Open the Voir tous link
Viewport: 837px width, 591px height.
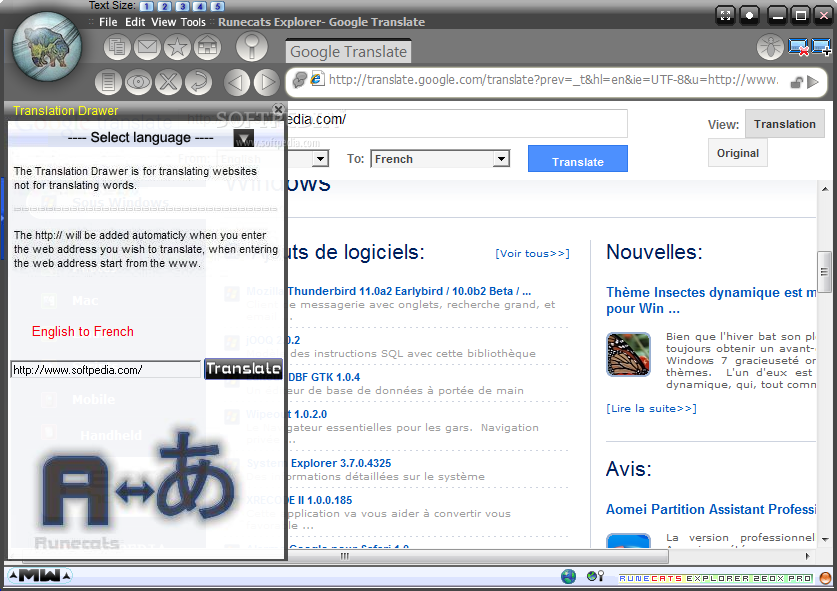(532, 254)
